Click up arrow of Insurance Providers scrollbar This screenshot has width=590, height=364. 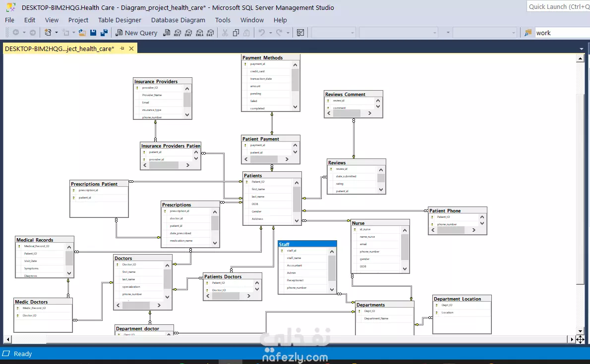[187, 89]
